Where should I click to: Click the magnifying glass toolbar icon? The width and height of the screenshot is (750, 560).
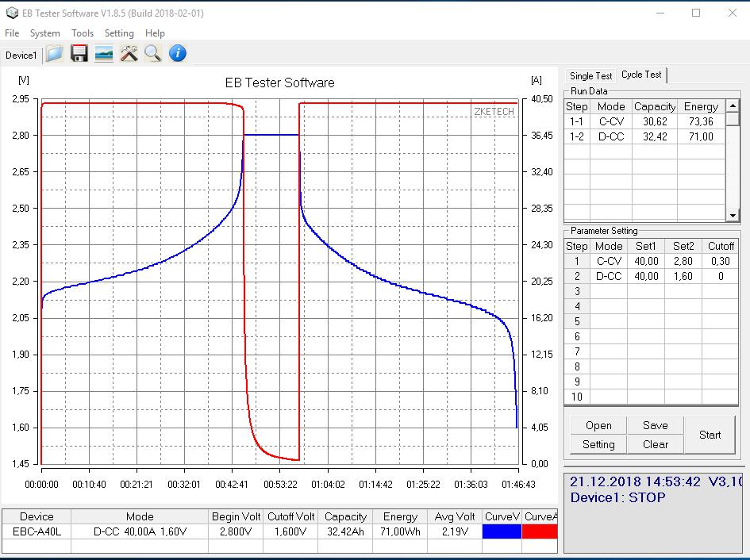[152, 54]
